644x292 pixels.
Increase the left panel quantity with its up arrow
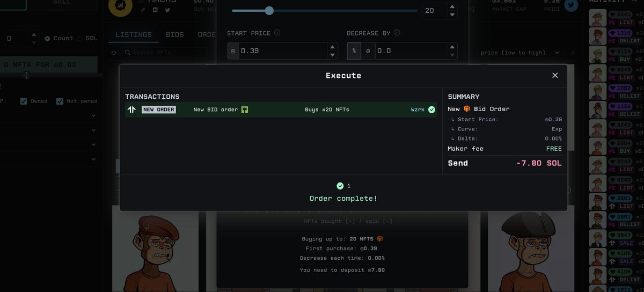pos(34,35)
